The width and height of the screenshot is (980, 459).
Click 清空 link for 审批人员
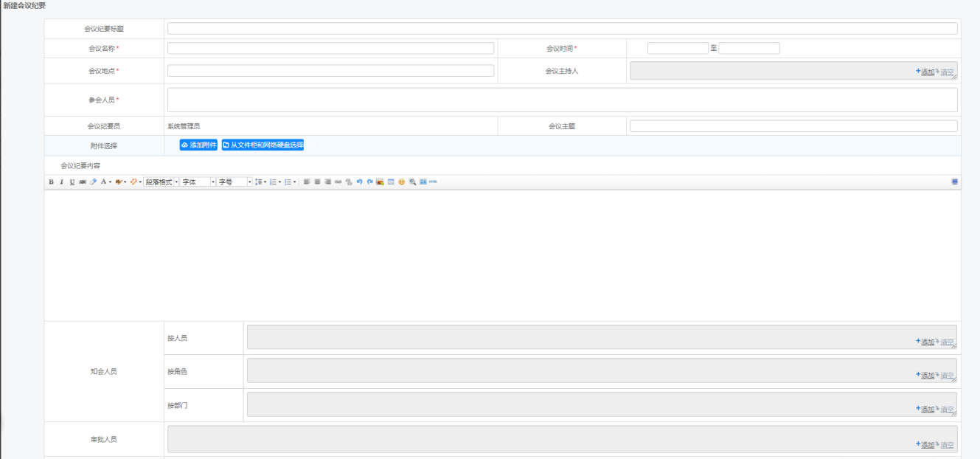tap(947, 445)
